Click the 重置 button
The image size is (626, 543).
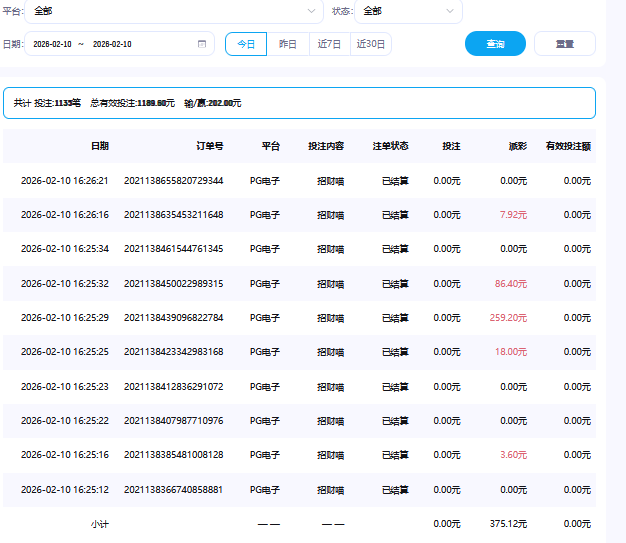point(565,44)
